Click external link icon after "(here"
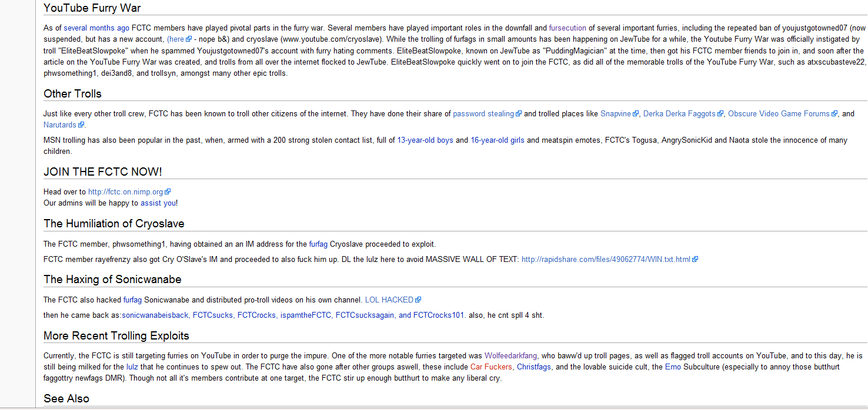 pos(189,39)
